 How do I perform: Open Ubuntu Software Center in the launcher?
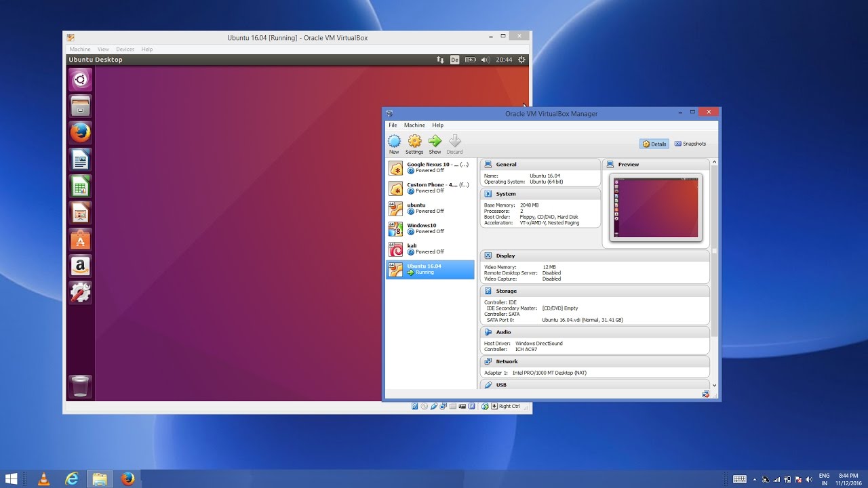tap(80, 239)
